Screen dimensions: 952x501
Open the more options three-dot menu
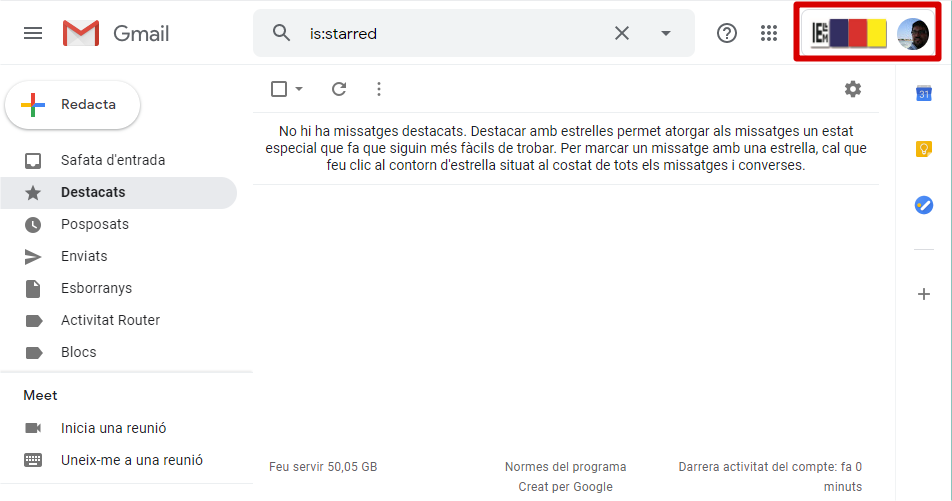pos(378,89)
